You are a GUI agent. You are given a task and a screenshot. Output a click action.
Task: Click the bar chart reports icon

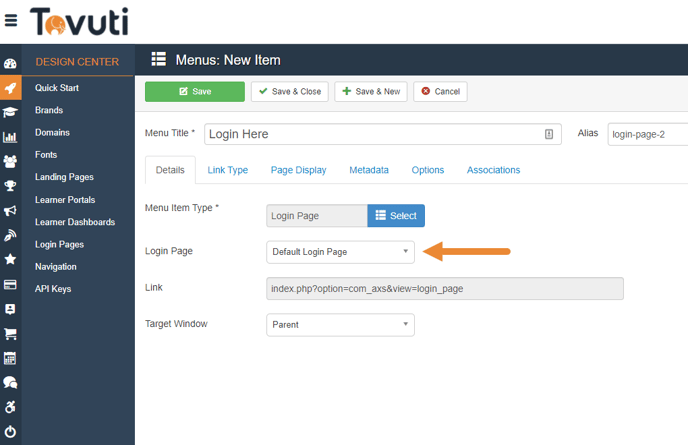(x=10, y=137)
